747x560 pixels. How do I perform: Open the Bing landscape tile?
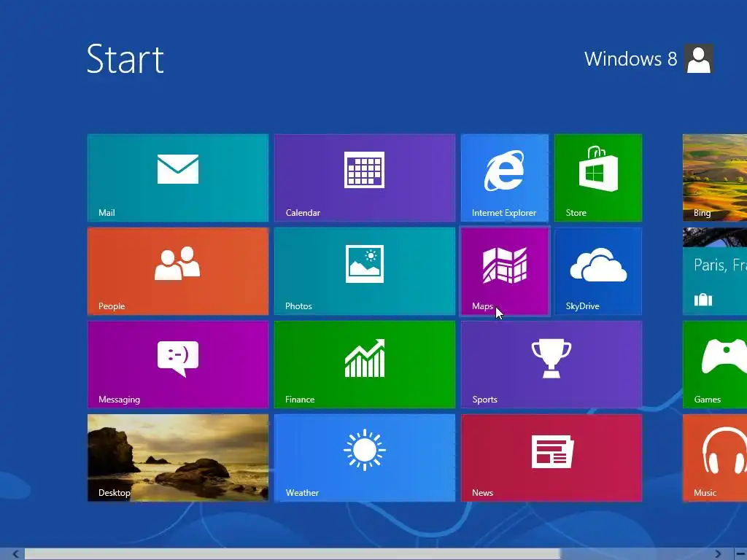click(x=715, y=178)
